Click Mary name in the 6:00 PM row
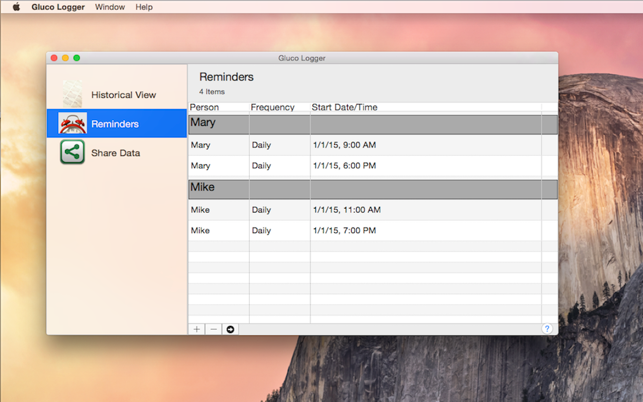The width and height of the screenshot is (643, 402). tap(200, 166)
